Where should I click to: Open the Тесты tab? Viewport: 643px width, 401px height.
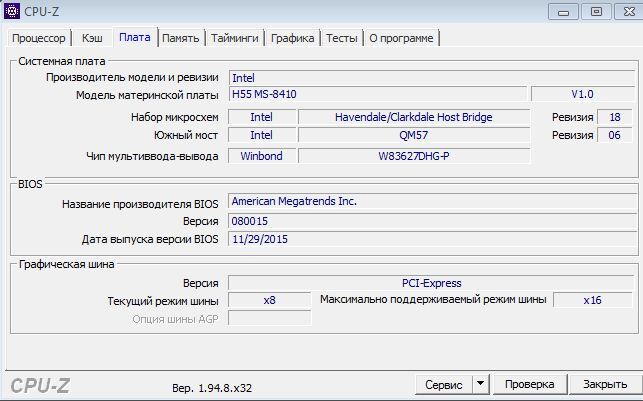coord(342,38)
